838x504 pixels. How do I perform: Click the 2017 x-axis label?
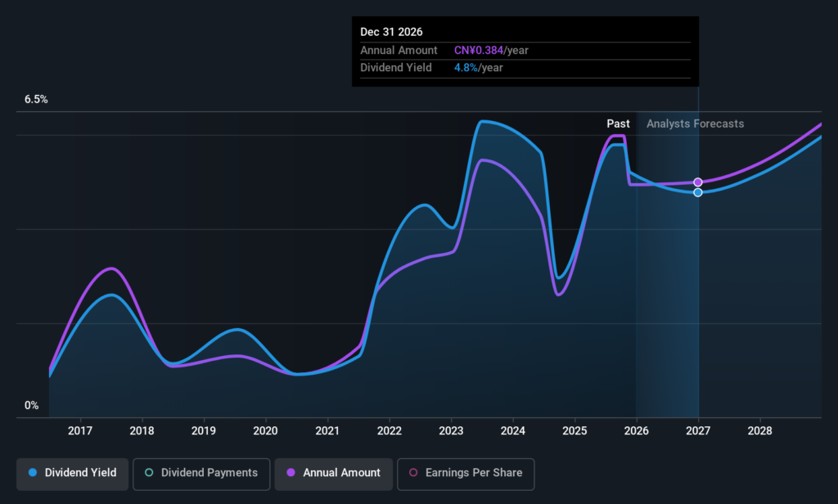pyautogui.click(x=80, y=430)
